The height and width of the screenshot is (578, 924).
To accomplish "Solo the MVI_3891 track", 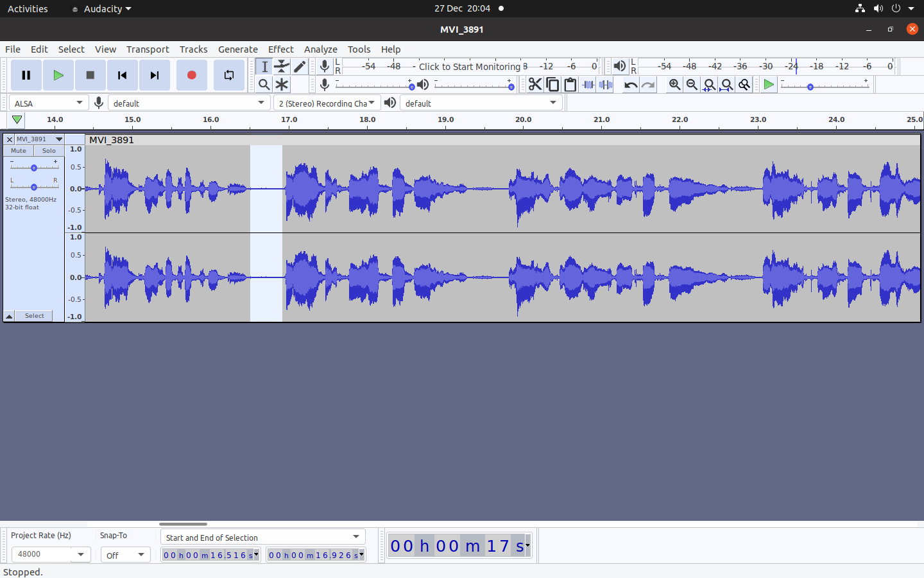I will [x=49, y=151].
